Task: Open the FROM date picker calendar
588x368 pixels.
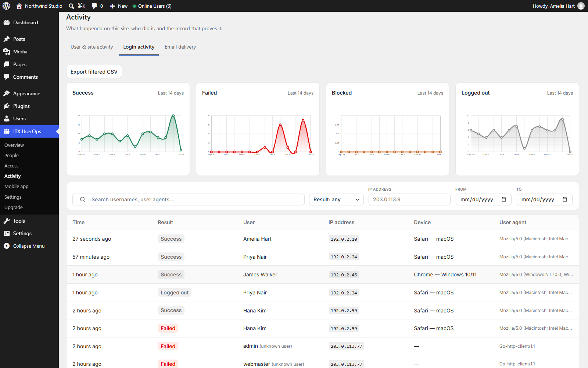Action: [504, 199]
